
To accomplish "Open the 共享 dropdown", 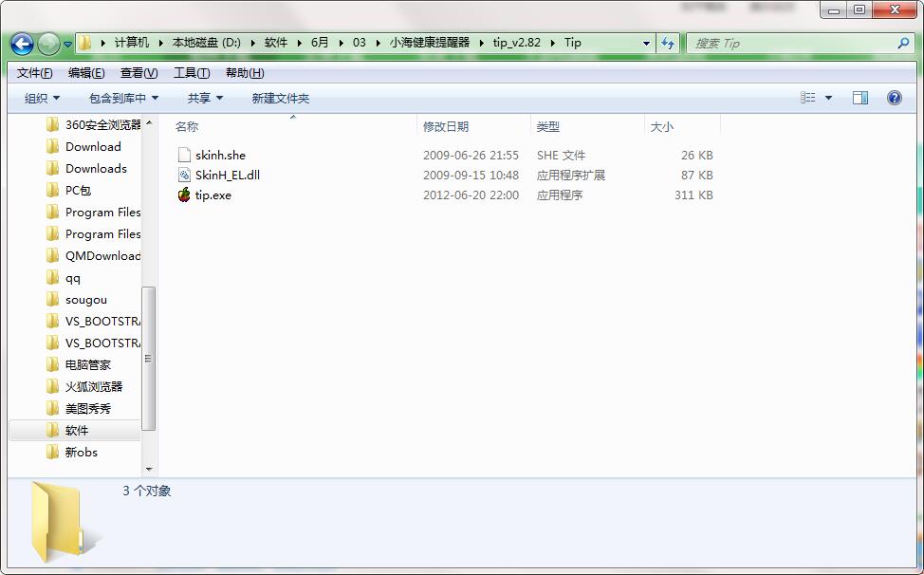I will click(205, 98).
